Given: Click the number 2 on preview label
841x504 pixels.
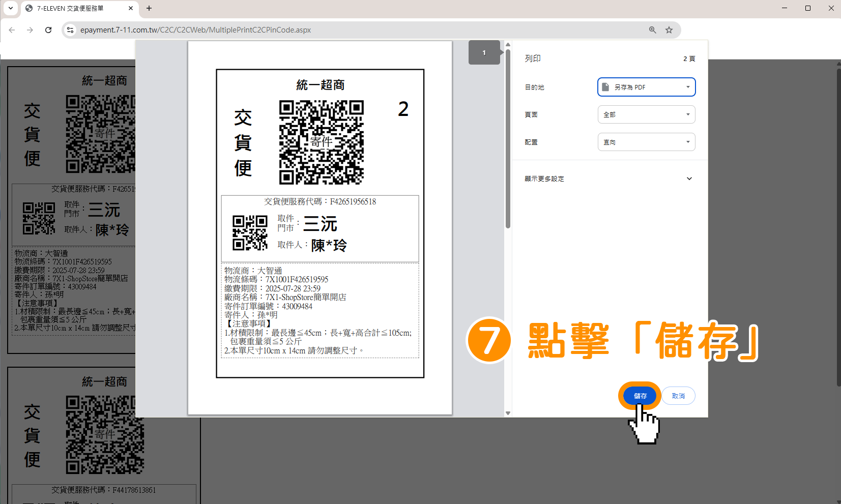Looking at the screenshot, I should (x=403, y=109).
